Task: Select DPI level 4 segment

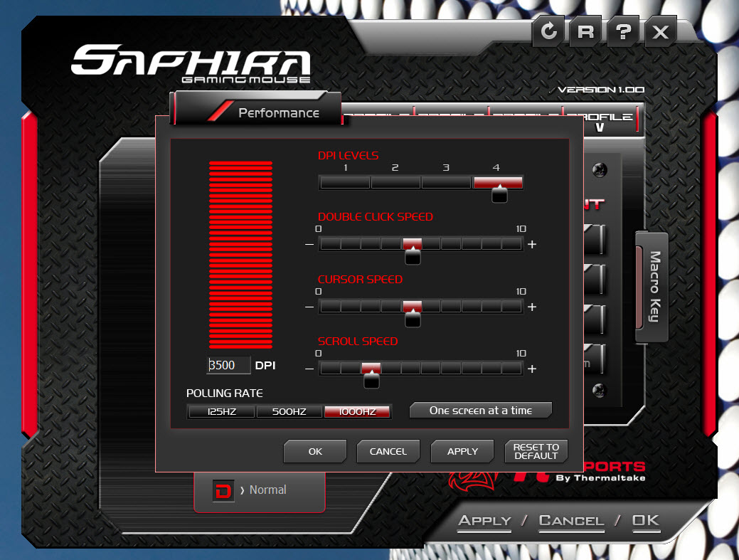Action: pos(498,182)
